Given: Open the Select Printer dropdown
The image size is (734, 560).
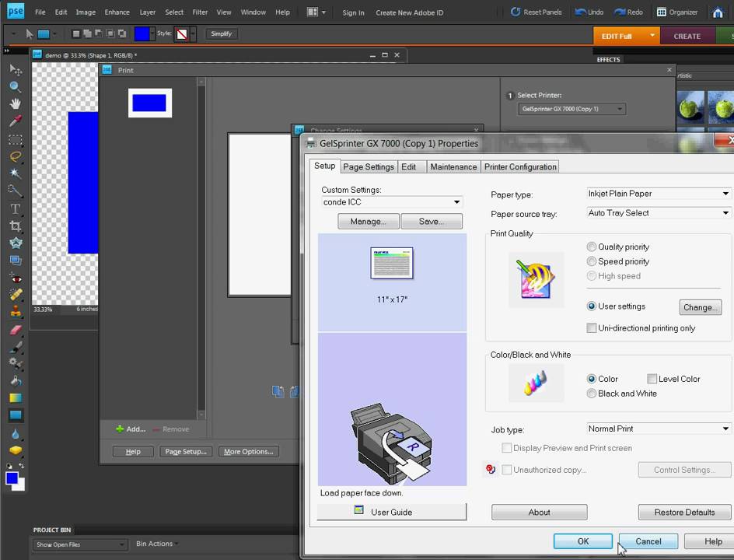Looking at the screenshot, I should (571, 109).
